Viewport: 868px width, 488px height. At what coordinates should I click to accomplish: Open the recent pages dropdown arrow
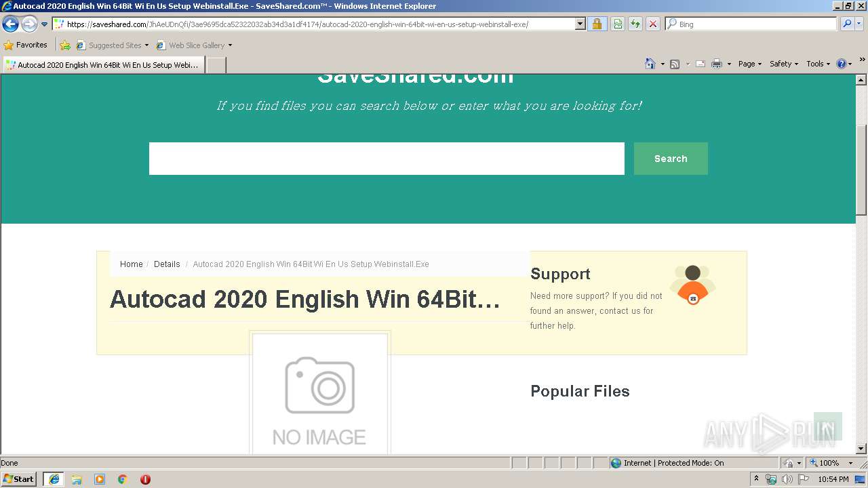pos(45,24)
